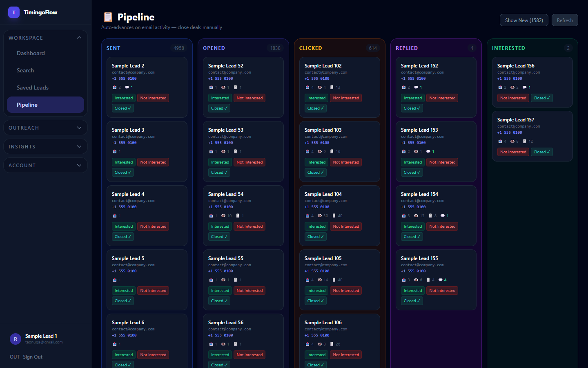
Task: Click sent-emails icon on Sample Lead 2
Action: pyautogui.click(x=114, y=88)
